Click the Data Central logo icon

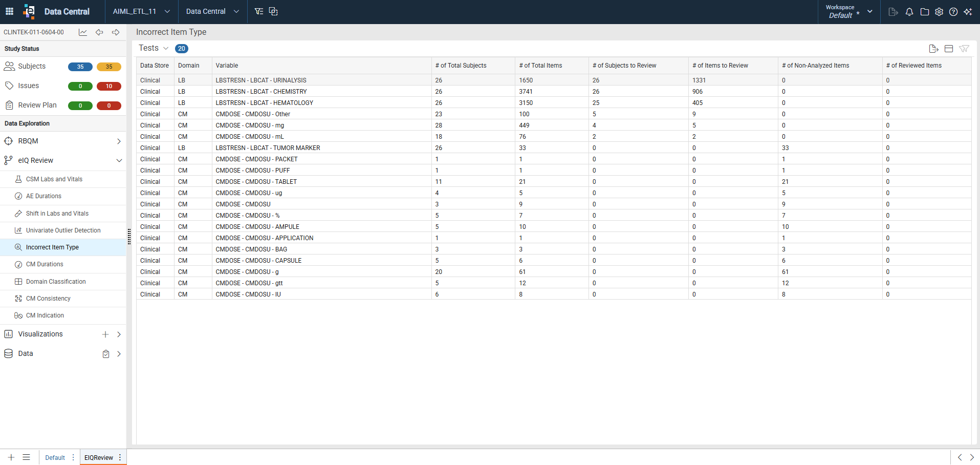click(29, 11)
